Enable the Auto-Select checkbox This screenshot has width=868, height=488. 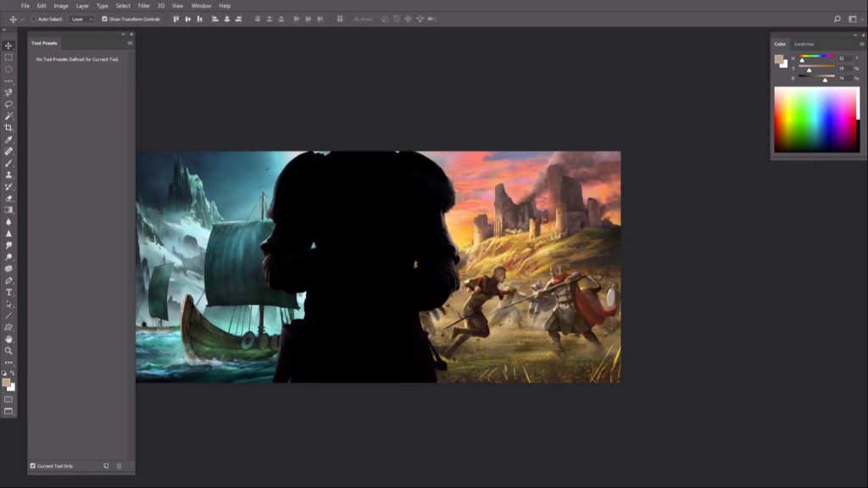(x=34, y=19)
